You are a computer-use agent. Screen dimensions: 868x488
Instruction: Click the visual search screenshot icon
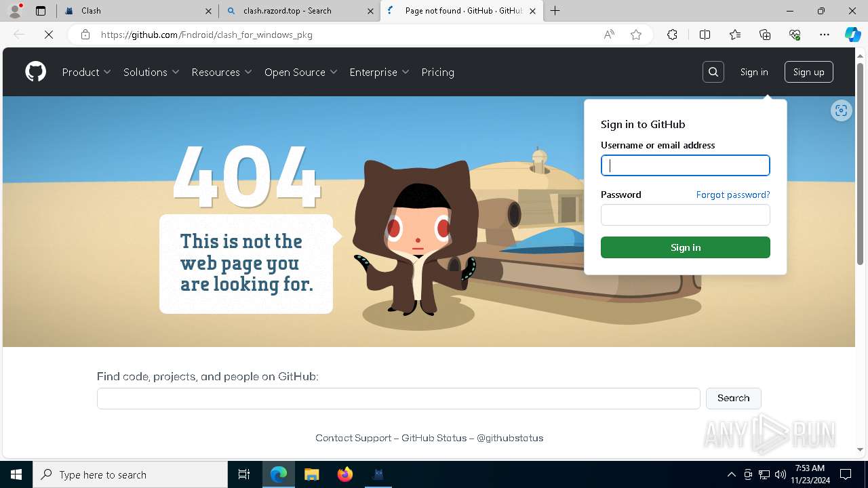[841, 111]
